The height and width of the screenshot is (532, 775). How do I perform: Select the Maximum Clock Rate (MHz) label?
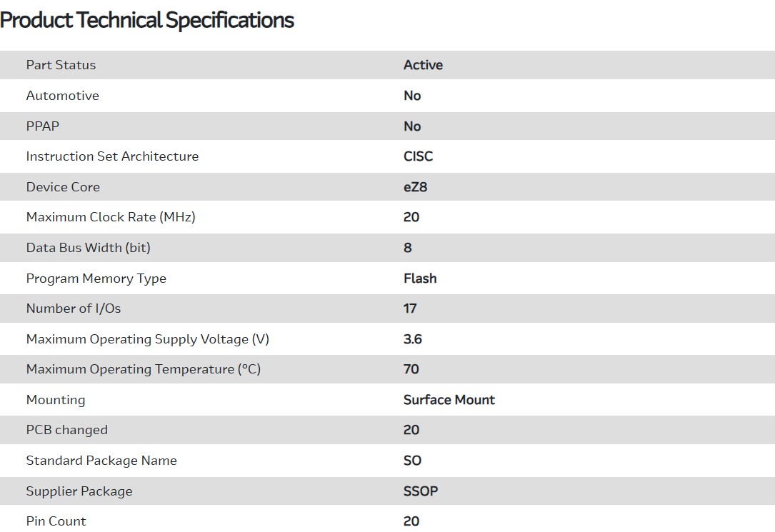point(111,217)
